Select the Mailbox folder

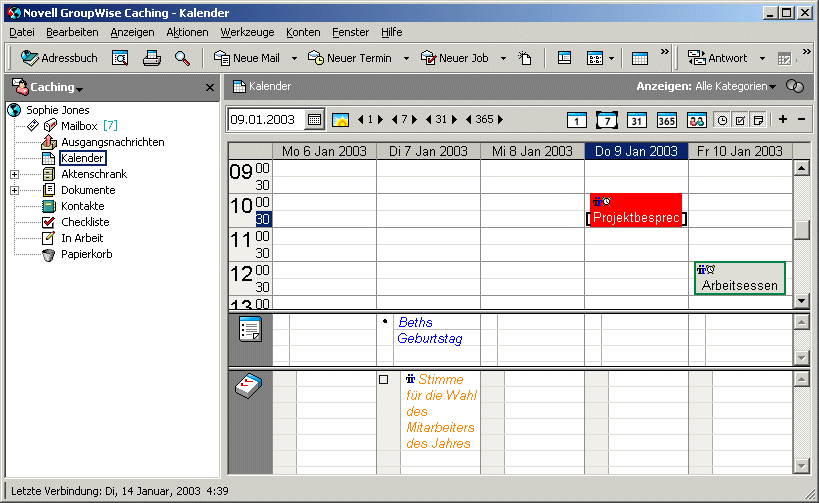[79, 126]
